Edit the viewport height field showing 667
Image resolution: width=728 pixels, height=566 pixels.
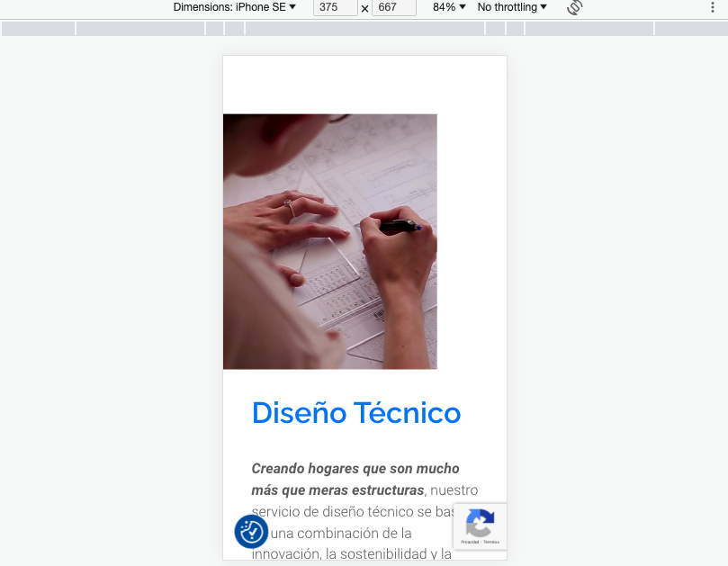[x=394, y=7]
